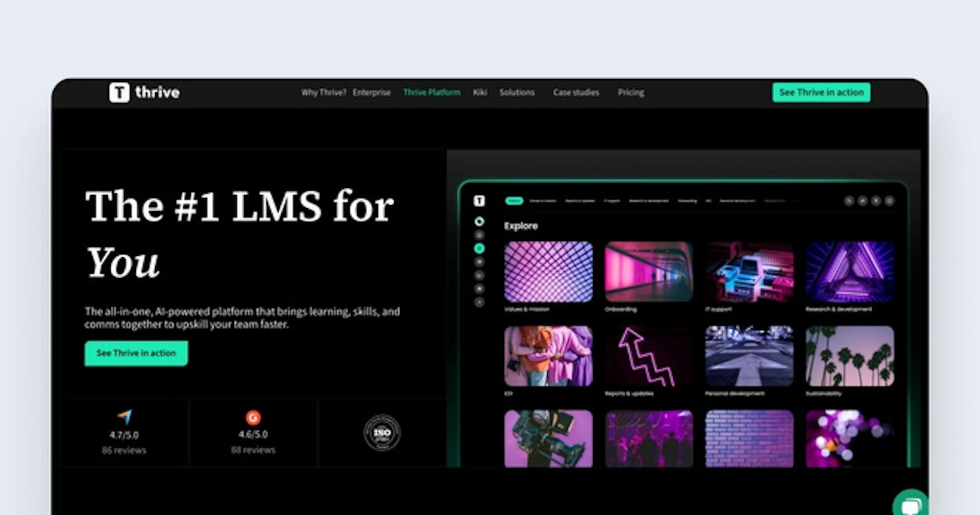Open the IT support thumbnail
This screenshot has height=515, width=980.
(749, 272)
